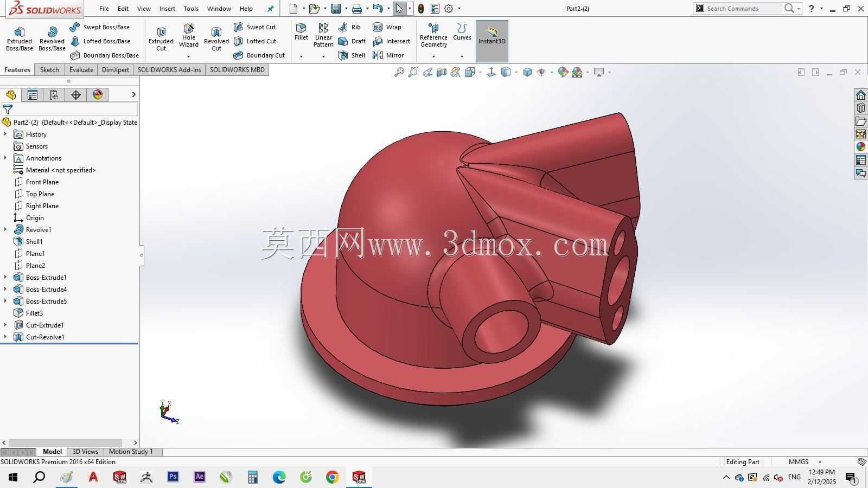Image resolution: width=868 pixels, height=488 pixels.
Task: Expand the Revolve1 feature node
Action: point(5,230)
